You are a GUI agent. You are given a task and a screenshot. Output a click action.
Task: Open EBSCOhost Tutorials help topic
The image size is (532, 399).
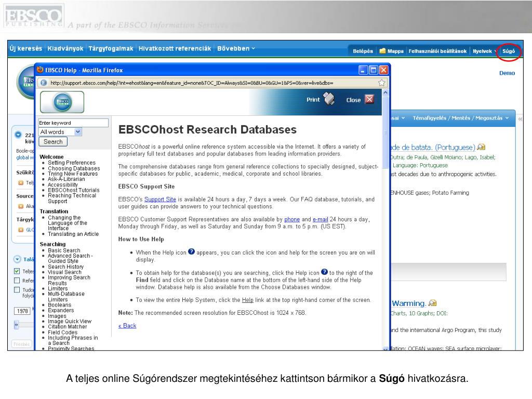[74, 190]
